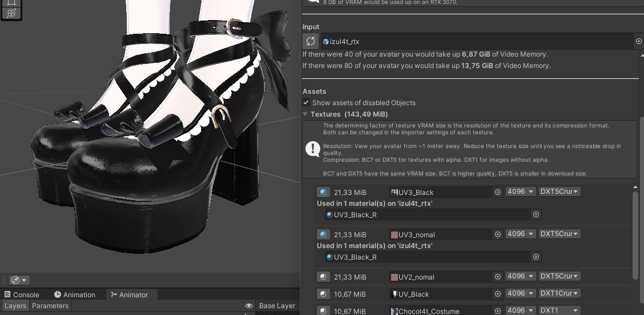
Task: Collapse the Textures section foldout
Action: tap(305, 114)
